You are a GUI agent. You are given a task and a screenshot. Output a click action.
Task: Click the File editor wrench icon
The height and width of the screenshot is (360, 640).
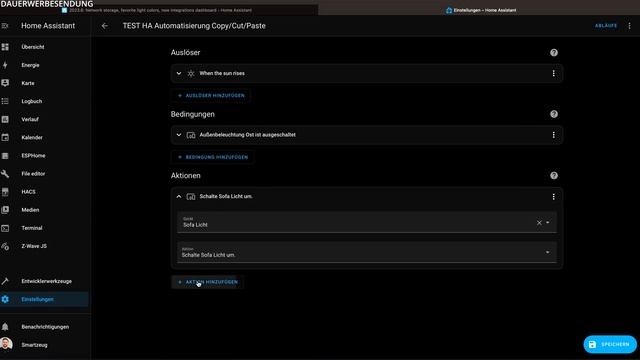(5, 173)
